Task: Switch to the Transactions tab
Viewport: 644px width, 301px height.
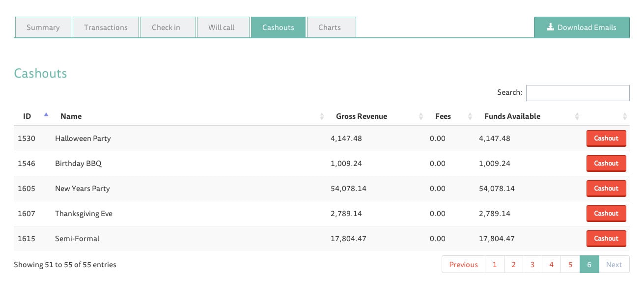Action: (106, 27)
